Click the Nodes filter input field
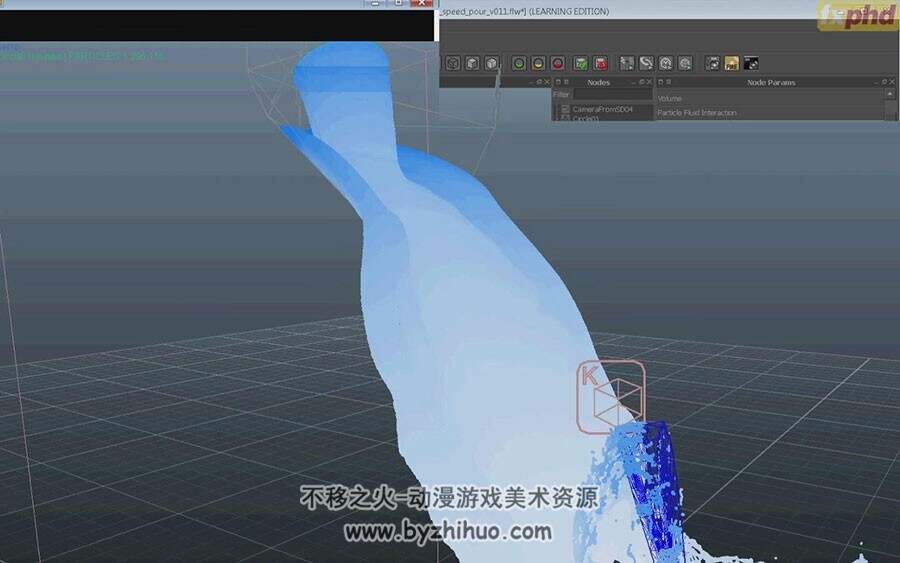This screenshot has height=563, width=900. [x=613, y=94]
